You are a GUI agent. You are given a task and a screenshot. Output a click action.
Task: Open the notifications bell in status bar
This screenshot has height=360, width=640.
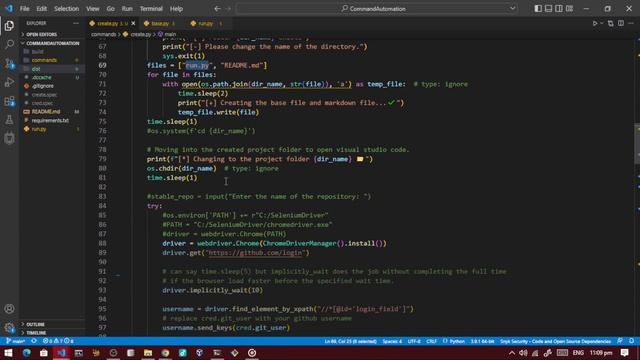[x=631, y=341]
